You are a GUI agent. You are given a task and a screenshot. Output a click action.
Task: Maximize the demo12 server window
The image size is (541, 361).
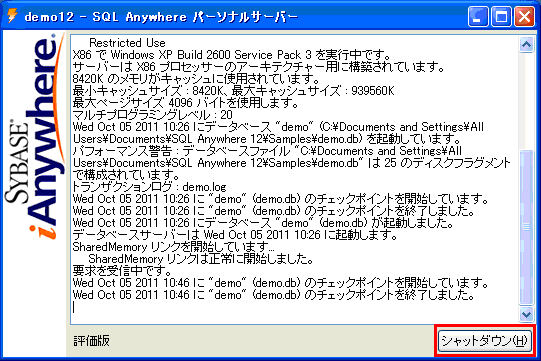coord(501,16)
